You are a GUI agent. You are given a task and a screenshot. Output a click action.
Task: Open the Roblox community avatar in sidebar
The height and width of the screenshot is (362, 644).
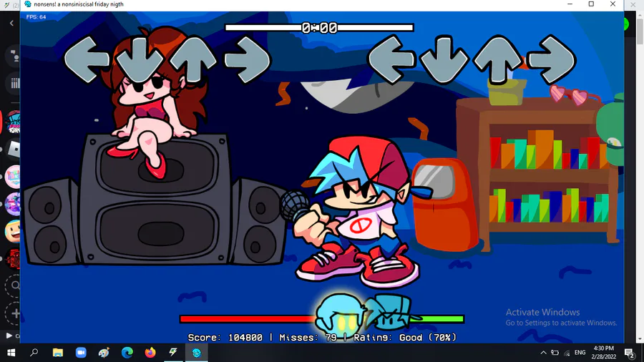tap(14, 150)
